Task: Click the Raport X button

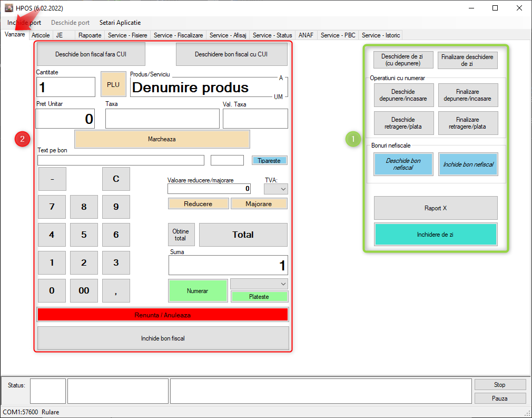Action: (436, 208)
